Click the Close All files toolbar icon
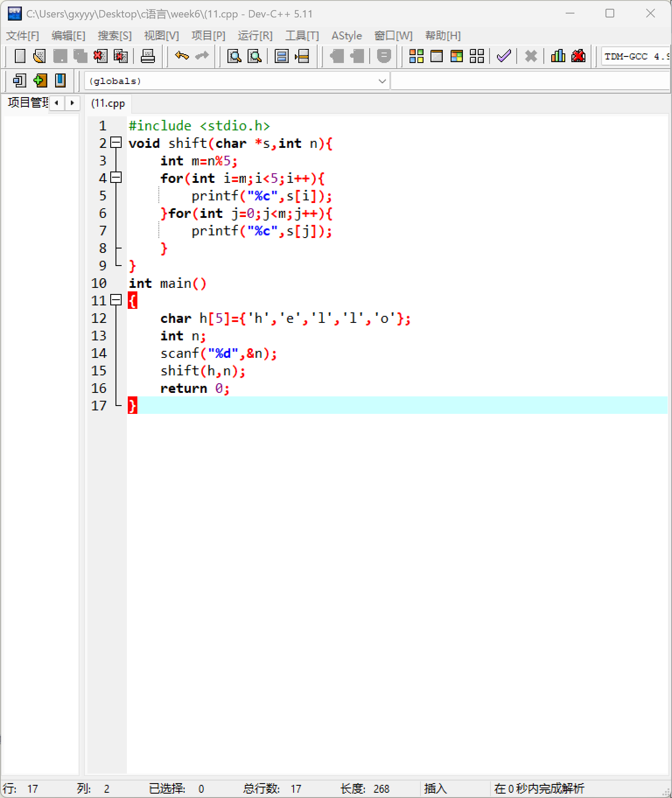Screen dimensions: 672x798 tap(120, 56)
